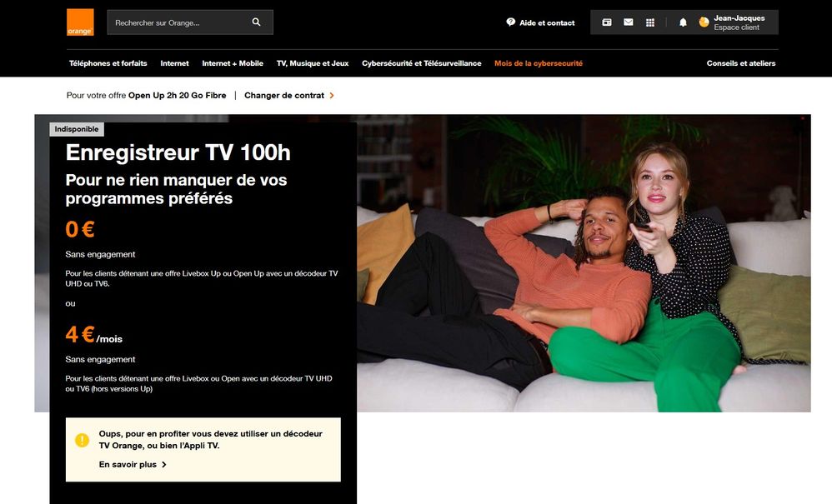
Task: Click the Oups décodeur TV Orange message
Action: tap(211, 439)
